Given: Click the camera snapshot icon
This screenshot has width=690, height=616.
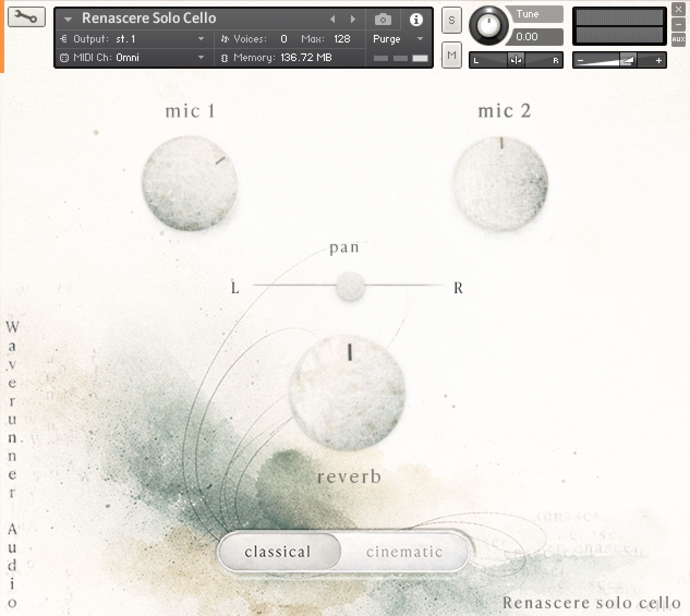Looking at the screenshot, I should [383, 20].
